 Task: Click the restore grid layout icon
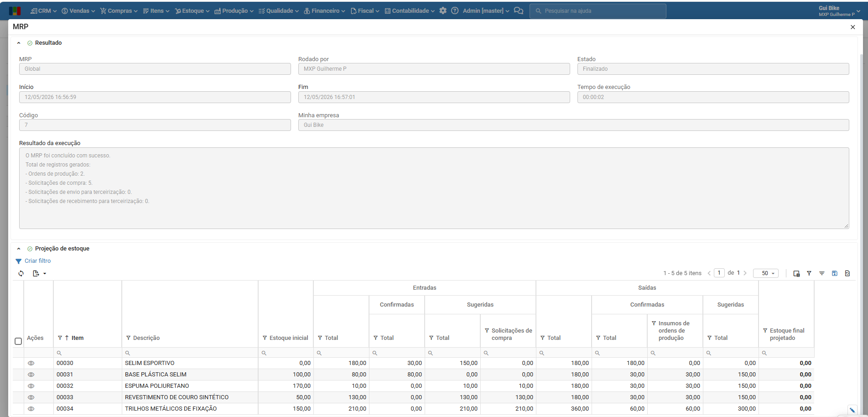(847, 273)
